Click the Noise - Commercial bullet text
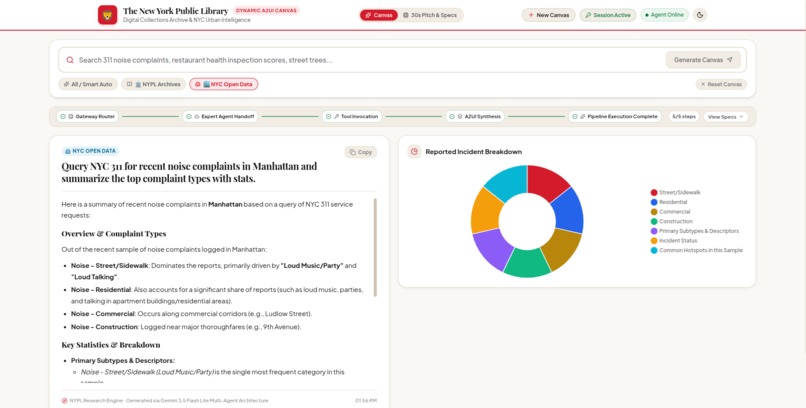The width and height of the screenshot is (806, 408). (191, 314)
